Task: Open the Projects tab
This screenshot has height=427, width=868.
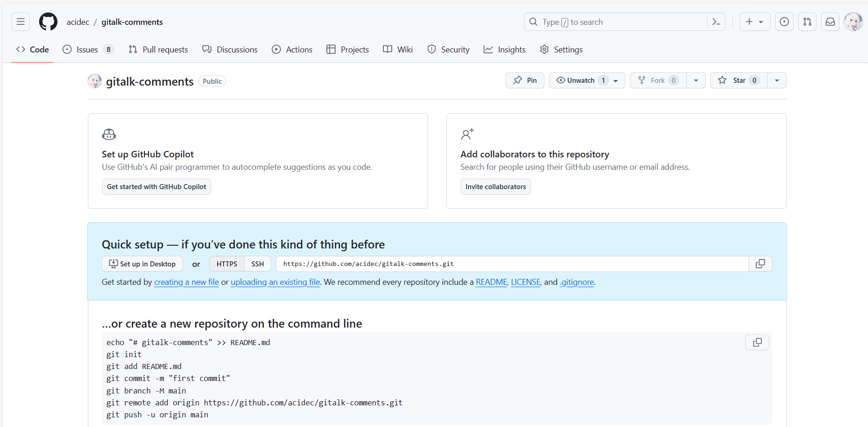Action: (348, 49)
